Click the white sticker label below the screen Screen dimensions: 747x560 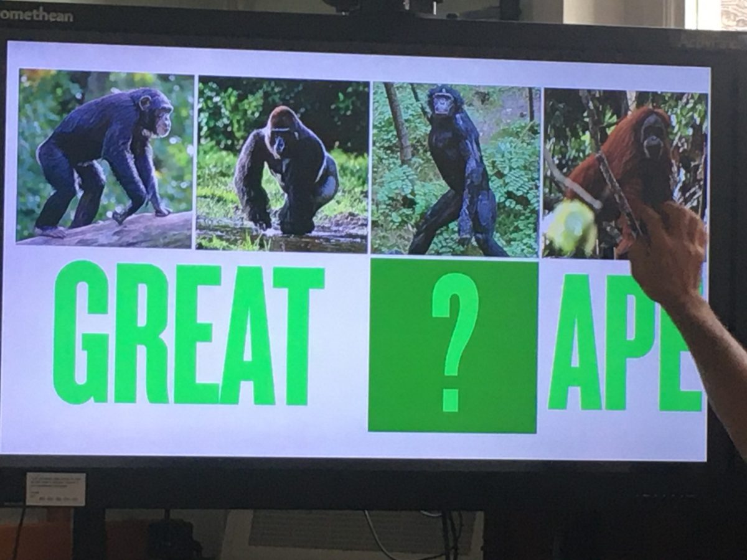(55, 488)
